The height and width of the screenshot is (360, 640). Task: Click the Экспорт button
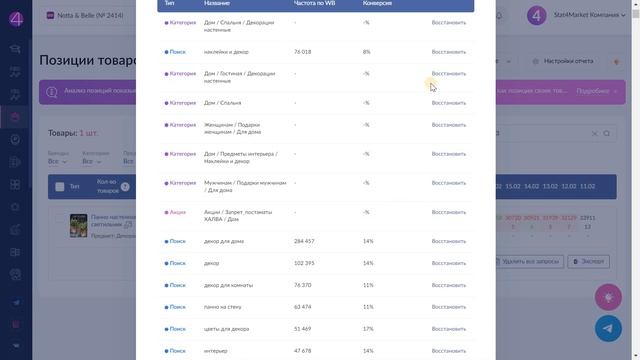coord(588,262)
